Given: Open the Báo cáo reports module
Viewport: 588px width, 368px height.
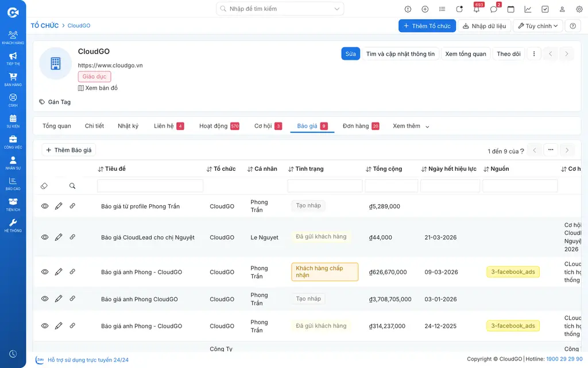Looking at the screenshot, I should tap(13, 183).
